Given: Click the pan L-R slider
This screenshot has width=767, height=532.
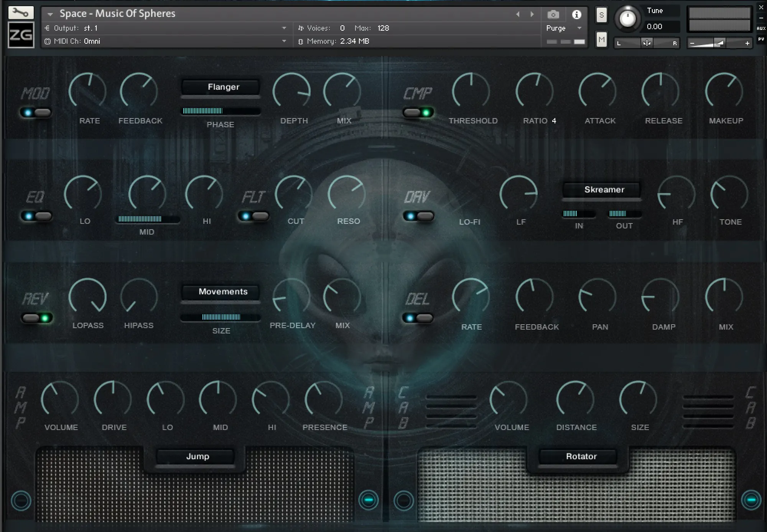Looking at the screenshot, I should click(x=647, y=43).
